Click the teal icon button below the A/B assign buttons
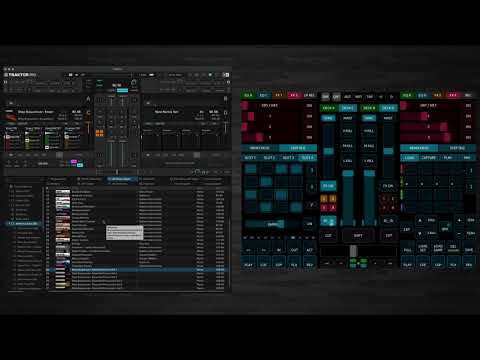Screen dimensions: 480x360 [x=328, y=221]
